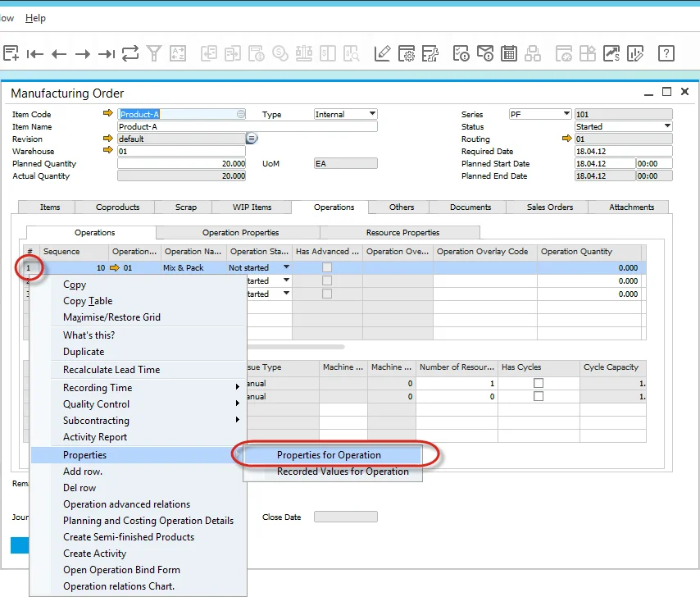Click the Help question mark icon
The image size is (700, 597).
666,54
